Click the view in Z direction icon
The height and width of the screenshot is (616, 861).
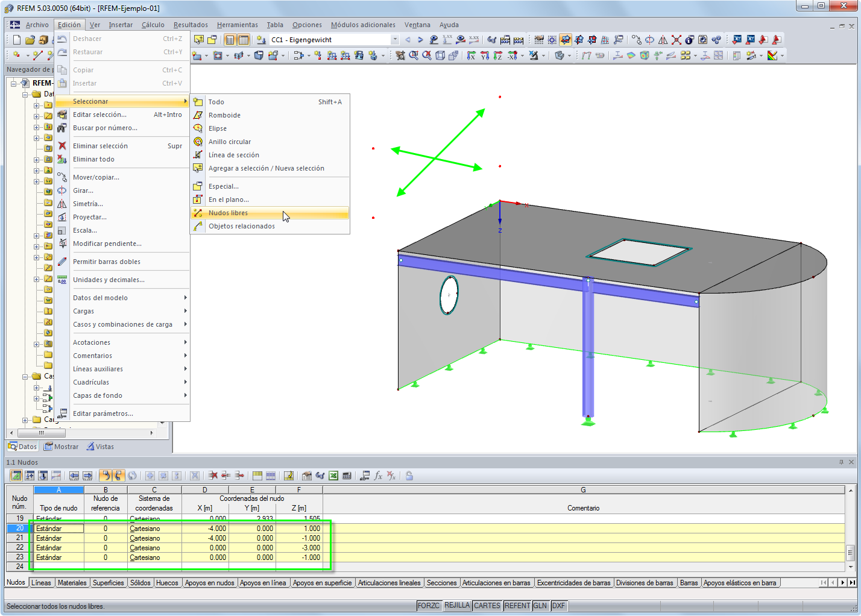[498, 55]
